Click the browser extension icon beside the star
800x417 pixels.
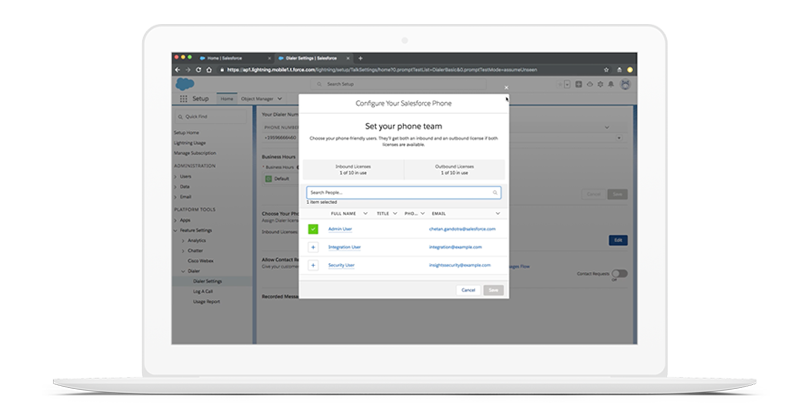click(619, 70)
